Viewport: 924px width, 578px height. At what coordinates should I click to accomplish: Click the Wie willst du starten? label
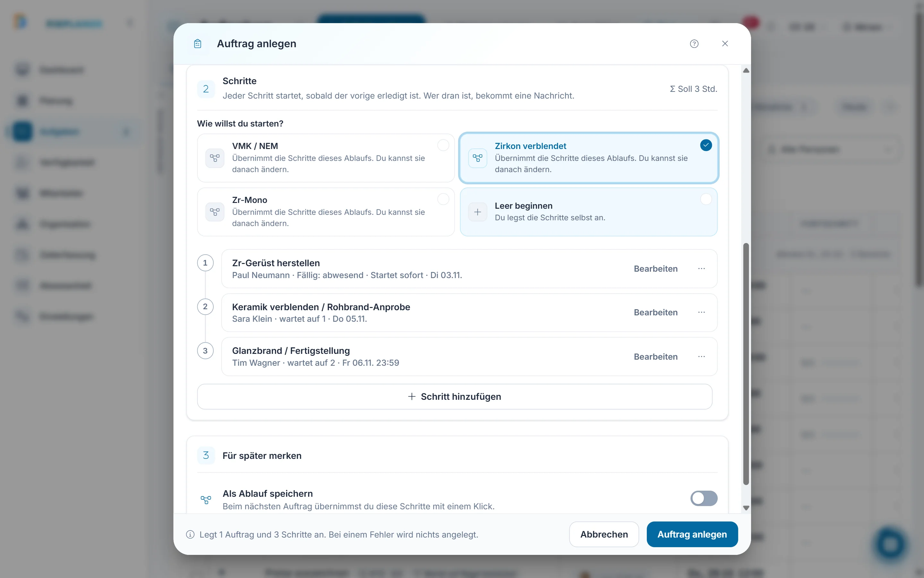pyautogui.click(x=240, y=124)
